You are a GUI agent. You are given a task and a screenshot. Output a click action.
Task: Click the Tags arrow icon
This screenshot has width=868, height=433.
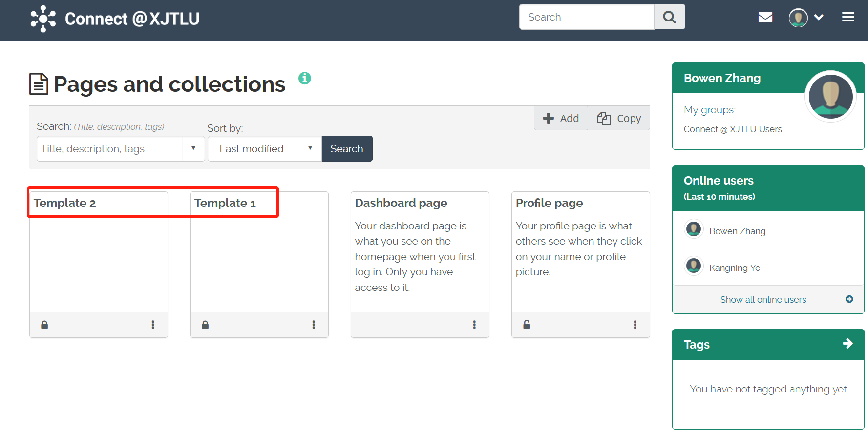click(x=848, y=344)
